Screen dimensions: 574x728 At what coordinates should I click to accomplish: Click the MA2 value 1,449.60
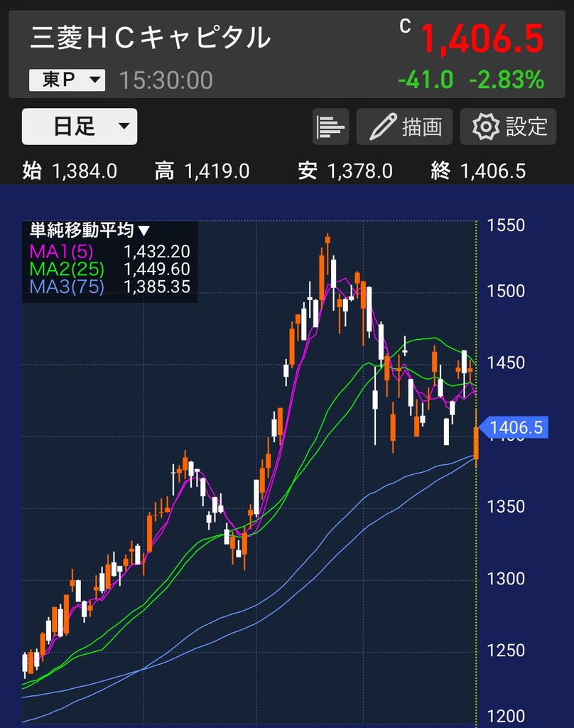click(157, 269)
